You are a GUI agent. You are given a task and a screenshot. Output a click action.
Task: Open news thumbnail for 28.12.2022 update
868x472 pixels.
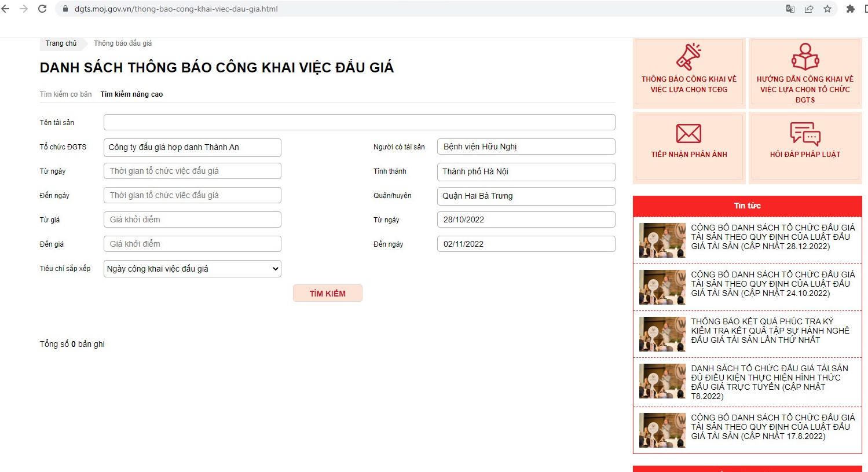coord(662,240)
